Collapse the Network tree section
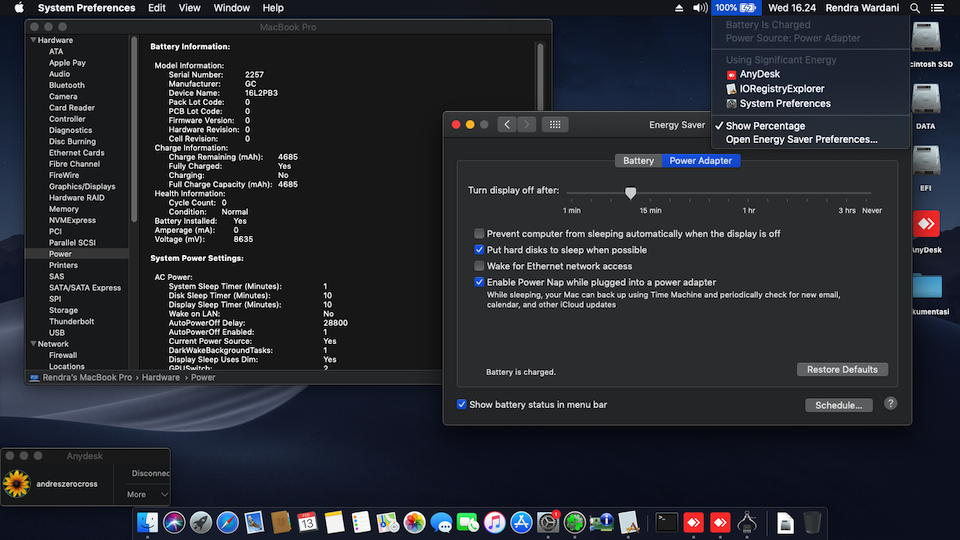This screenshot has width=960, height=540. click(x=33, y=343)
